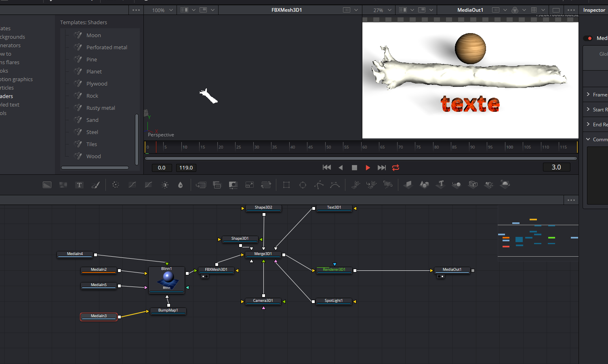Add a Transform node from the toolbar
This screenshot has width=608, height=364.
click(266, 185)
